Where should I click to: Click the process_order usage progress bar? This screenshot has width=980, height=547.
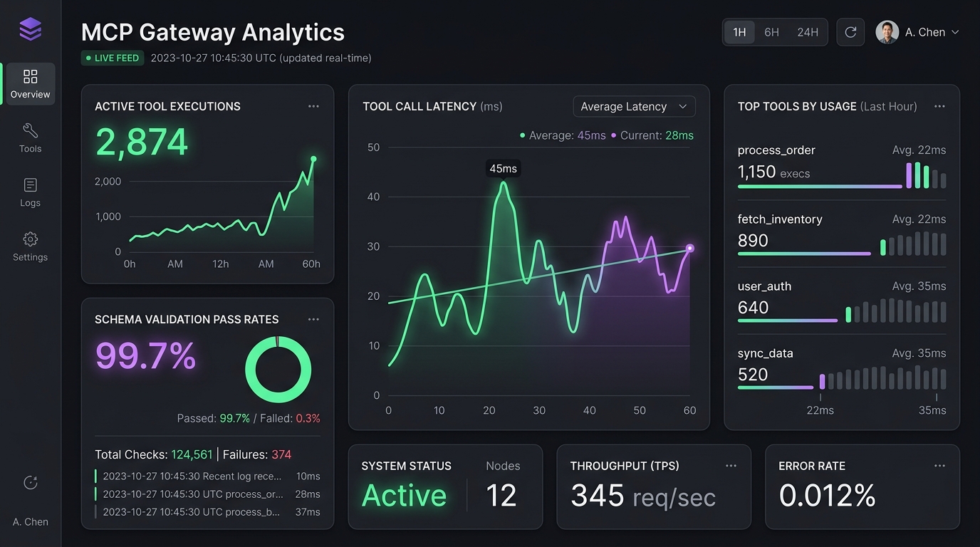(820, 187)
